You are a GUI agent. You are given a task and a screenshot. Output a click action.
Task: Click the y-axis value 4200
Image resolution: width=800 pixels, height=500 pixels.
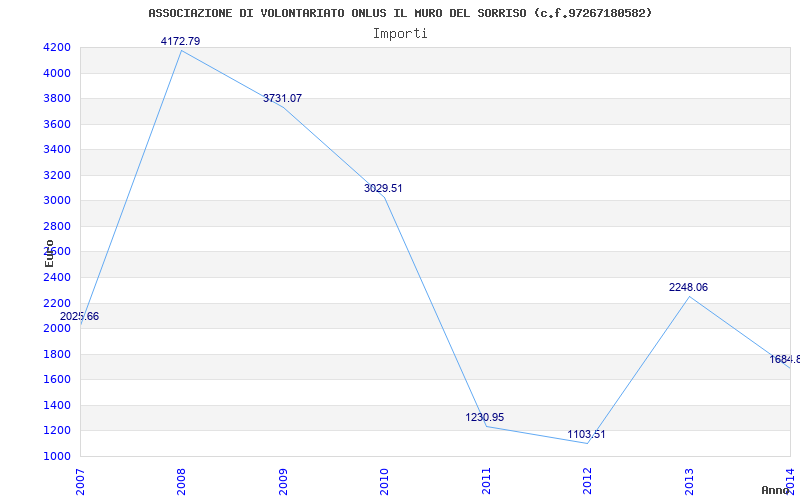coord(57,48)
